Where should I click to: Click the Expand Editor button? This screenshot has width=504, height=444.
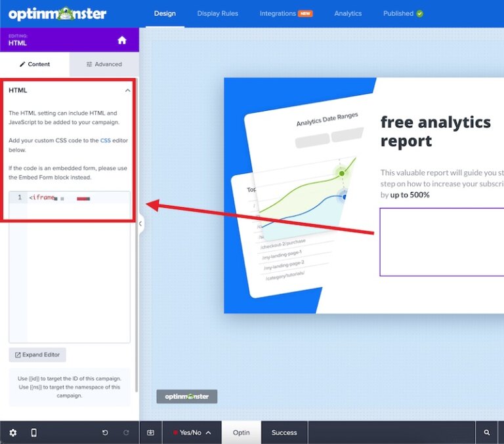pos(37,355)
